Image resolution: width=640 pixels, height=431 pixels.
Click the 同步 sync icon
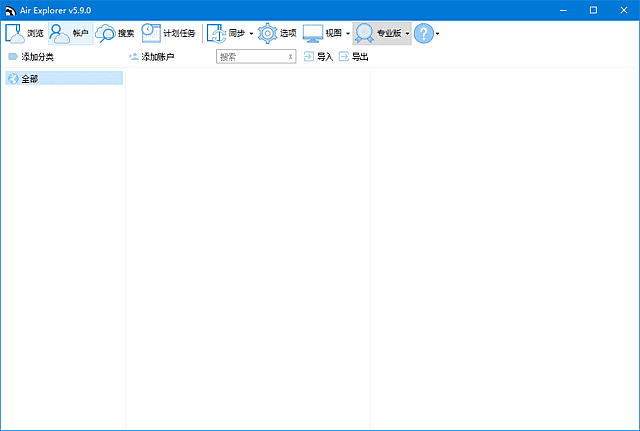click(217, 33)
